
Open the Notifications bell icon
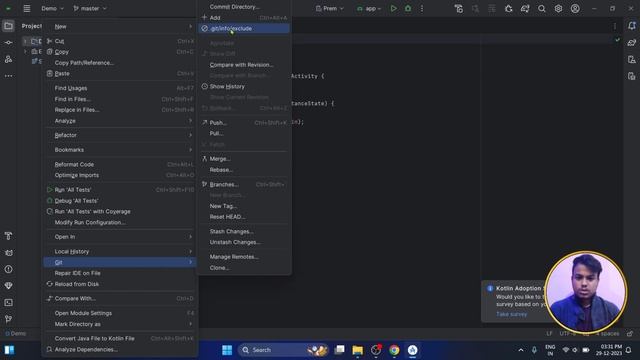pos(632,26)
